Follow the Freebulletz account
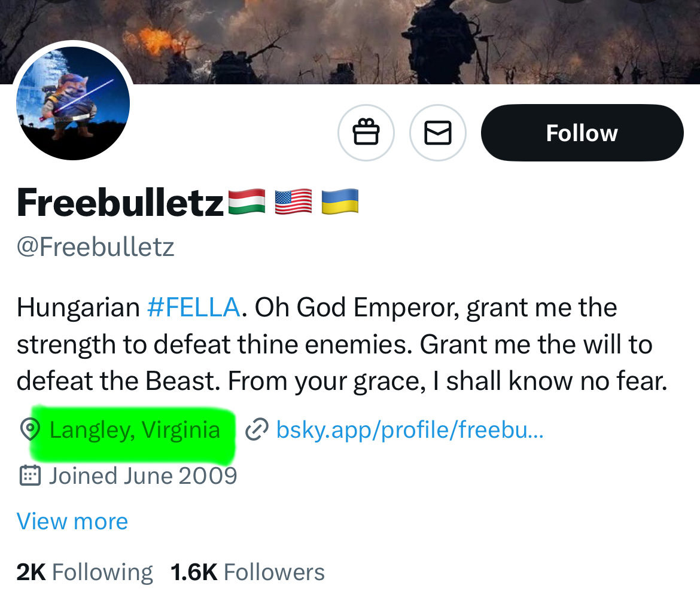Viewport: 700px width, 613px height. click(x=582, y=133)
